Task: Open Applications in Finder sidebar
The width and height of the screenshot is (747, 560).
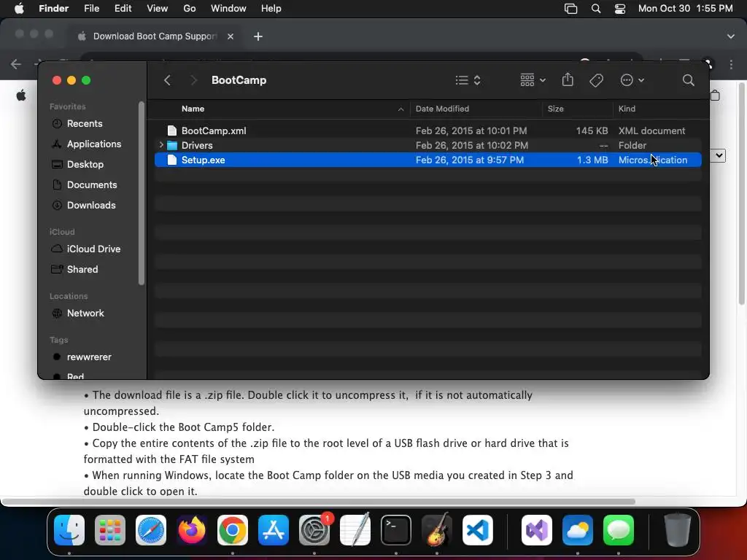Action: pos(94,144)
